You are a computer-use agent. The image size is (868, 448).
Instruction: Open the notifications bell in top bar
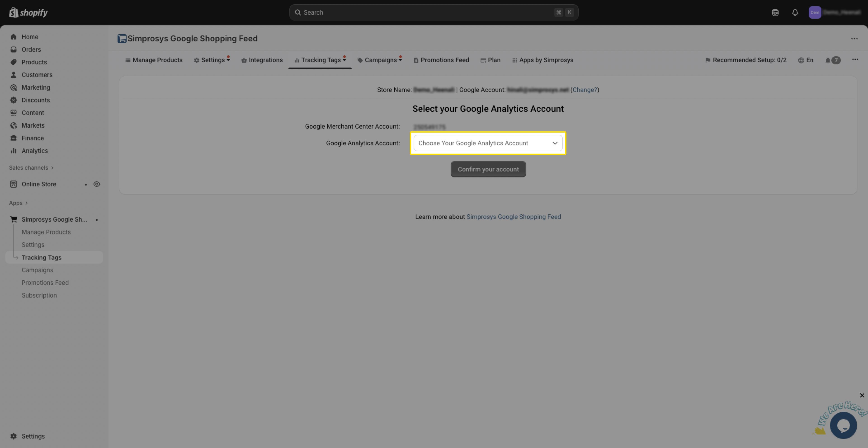click(795, 12)
